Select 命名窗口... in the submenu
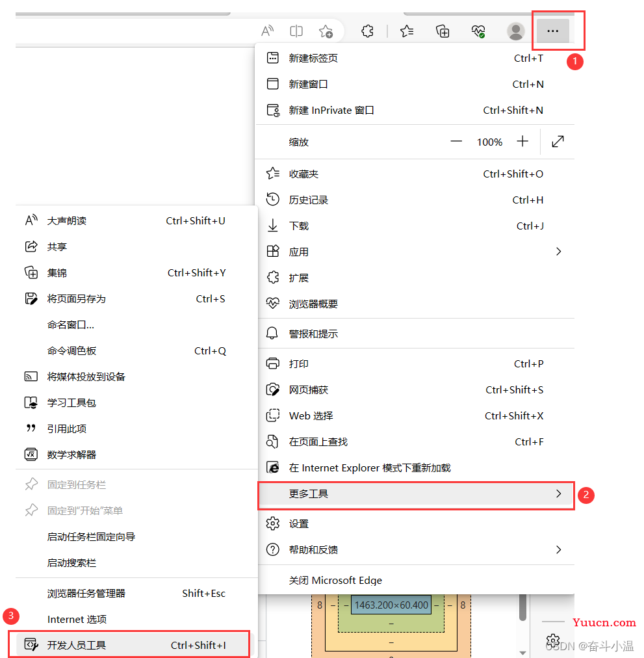This screenshot has height=658, width=644. (136, 325)
